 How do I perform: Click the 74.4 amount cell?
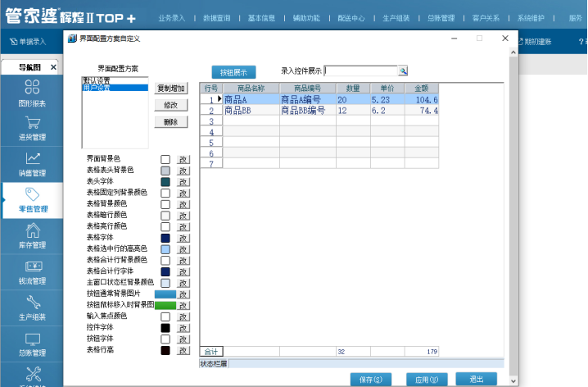click(x=422, y=111)
